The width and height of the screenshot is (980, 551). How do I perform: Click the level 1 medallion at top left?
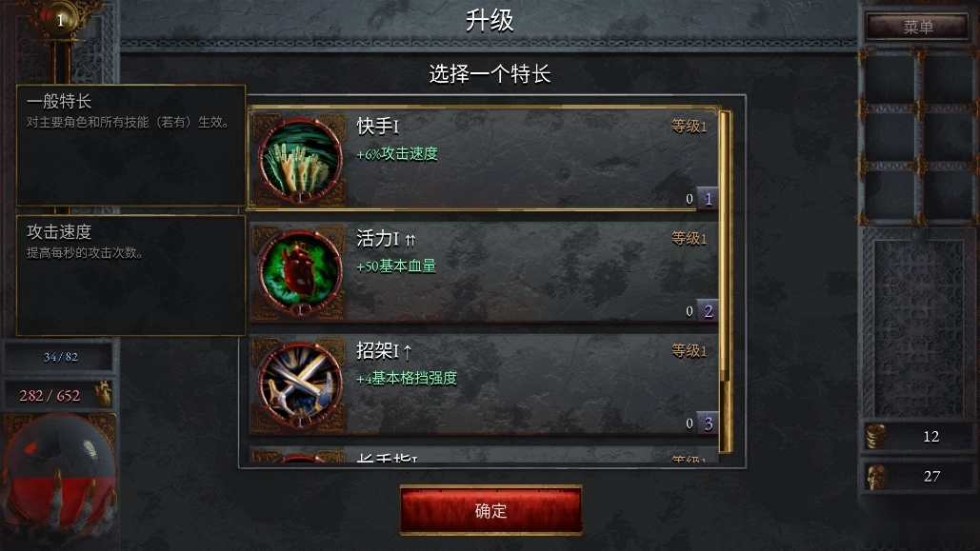60,19
